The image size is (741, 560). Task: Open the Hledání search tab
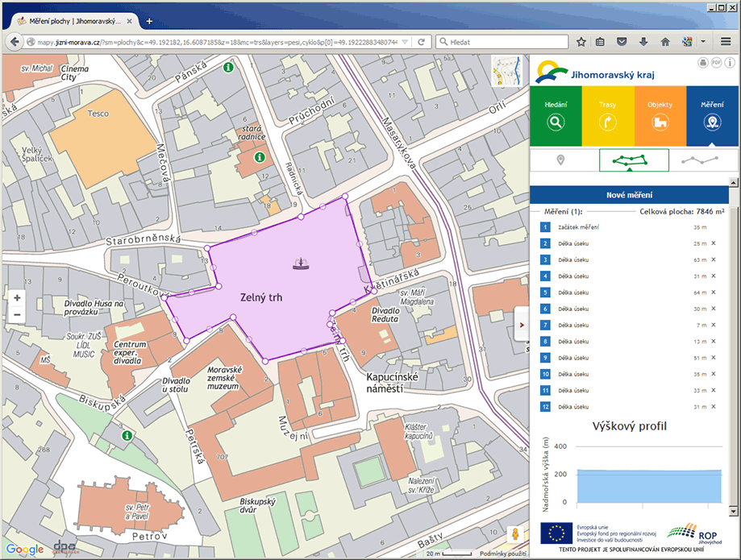click(556, 116)
